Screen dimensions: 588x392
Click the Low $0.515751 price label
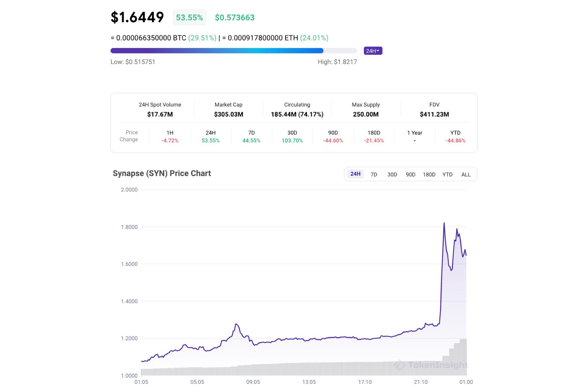pyautogui.click(x=133, y=62)
